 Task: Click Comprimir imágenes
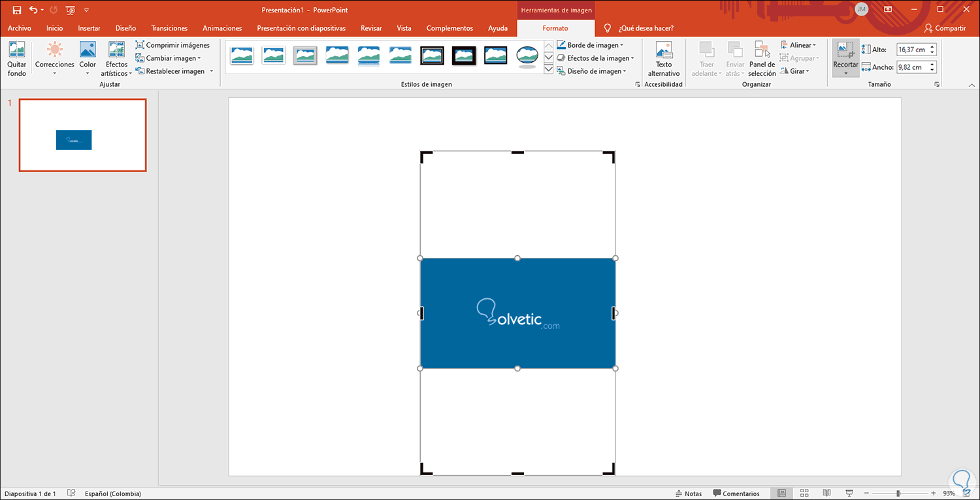[172, 45]
